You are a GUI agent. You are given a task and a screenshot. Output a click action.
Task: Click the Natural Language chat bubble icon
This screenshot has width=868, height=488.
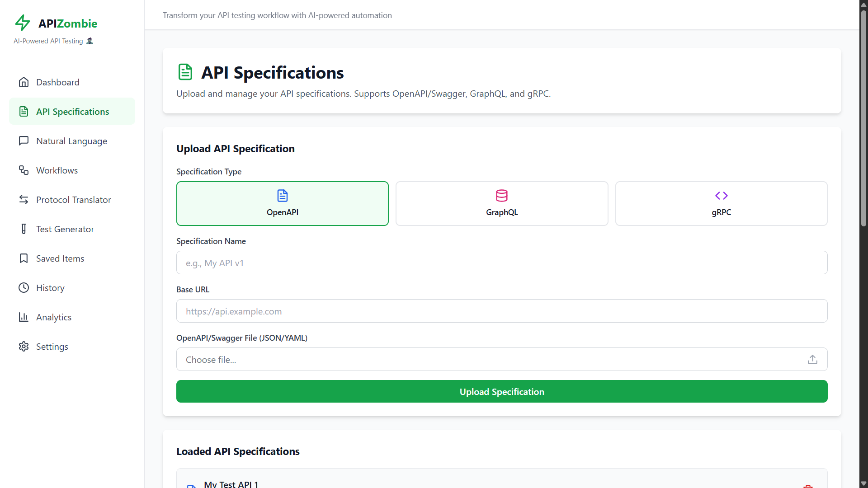tap(24, 141)
